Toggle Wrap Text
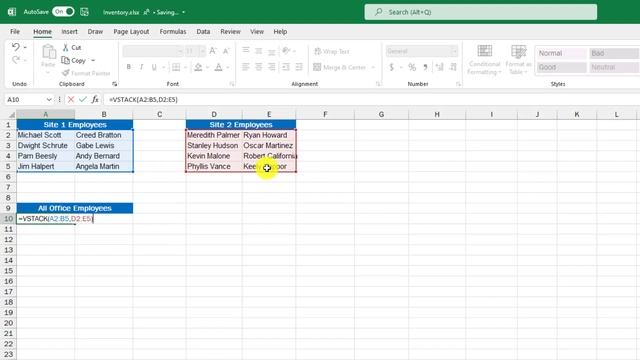The image size is (640, 360). tap(331, 51)
